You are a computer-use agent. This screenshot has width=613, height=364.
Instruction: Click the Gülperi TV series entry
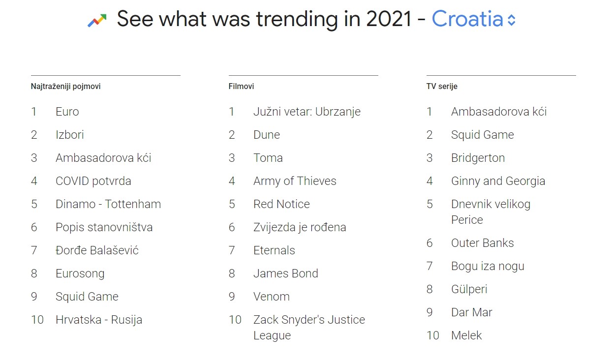pos(469,289)
